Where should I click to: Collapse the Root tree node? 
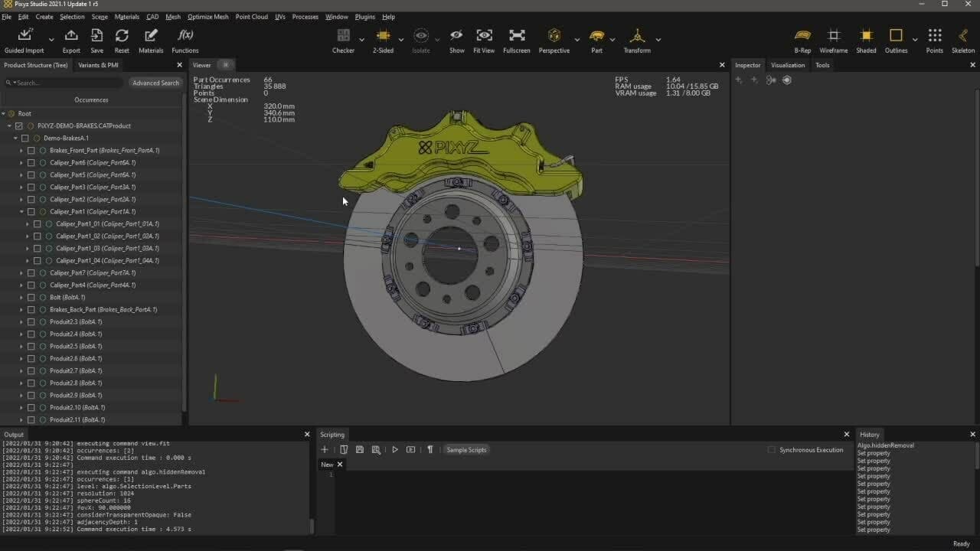click(x=4, y=113)
